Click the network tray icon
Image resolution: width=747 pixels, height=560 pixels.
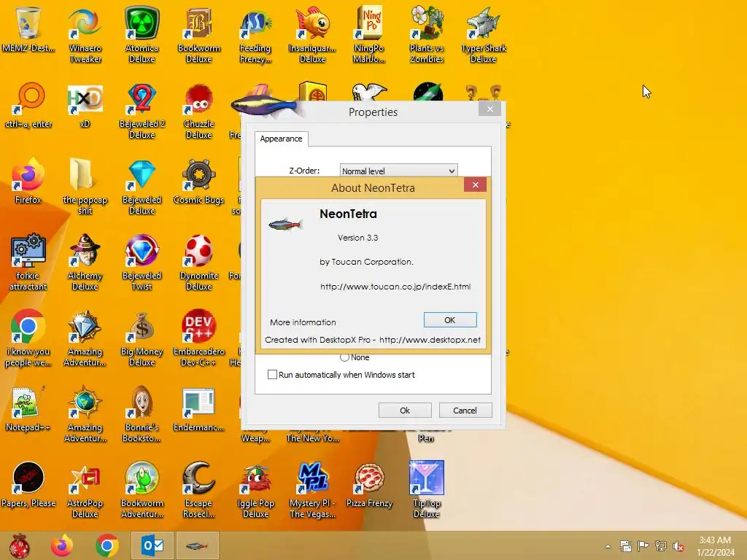(x=661, y=546)
